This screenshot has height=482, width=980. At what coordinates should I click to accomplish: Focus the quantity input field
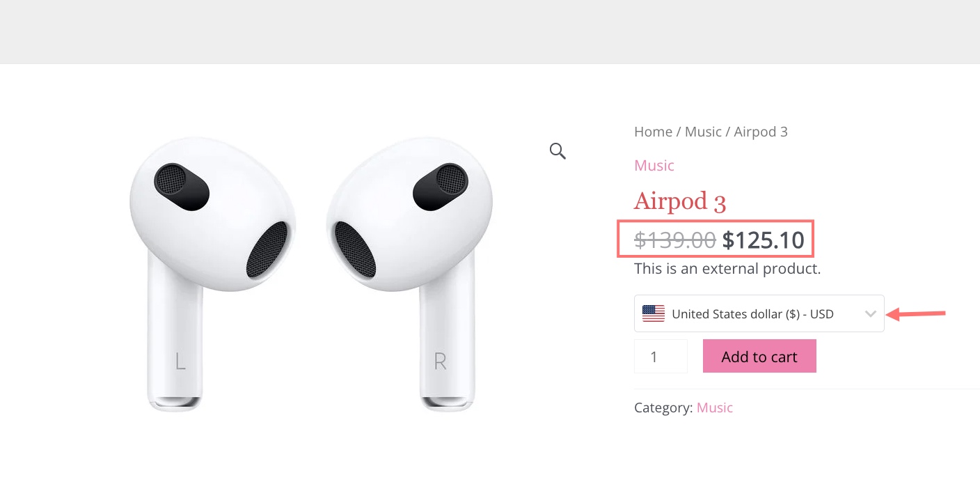(661, 357)
